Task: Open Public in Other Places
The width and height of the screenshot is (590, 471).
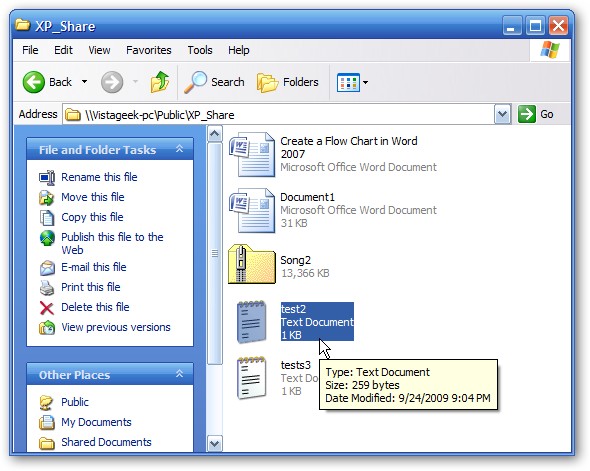Action: (x=75, y=402)
